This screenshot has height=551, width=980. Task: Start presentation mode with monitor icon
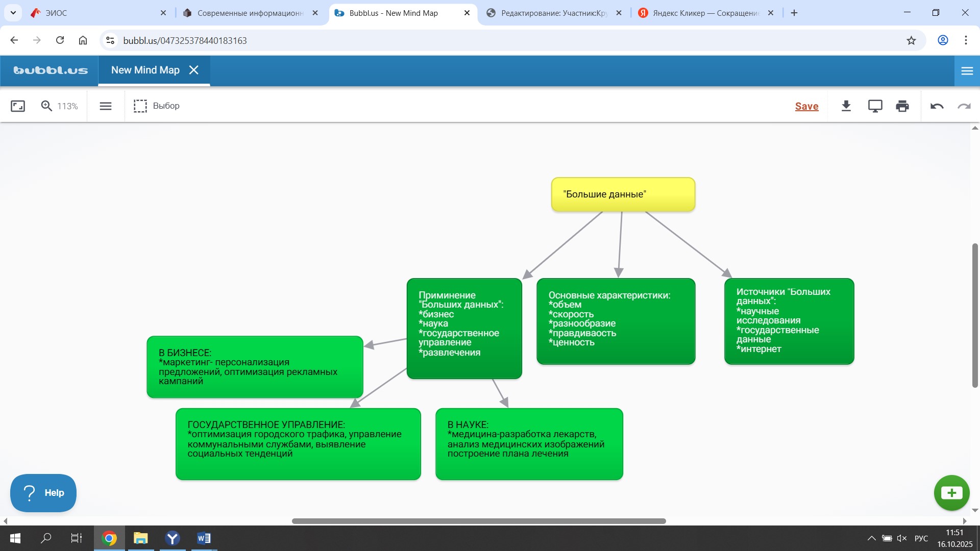click(875, 106)
